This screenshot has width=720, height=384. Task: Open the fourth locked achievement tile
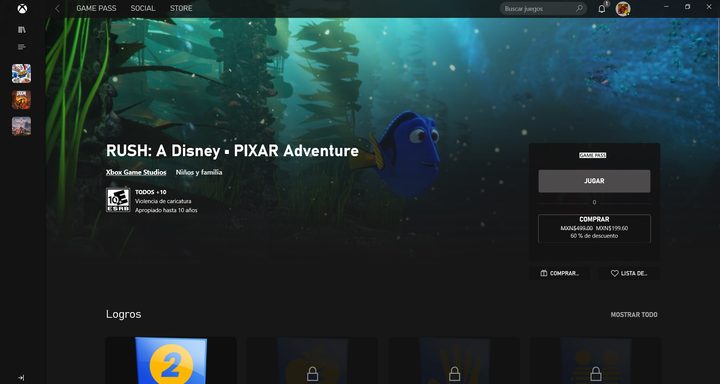tap(596, 361)
